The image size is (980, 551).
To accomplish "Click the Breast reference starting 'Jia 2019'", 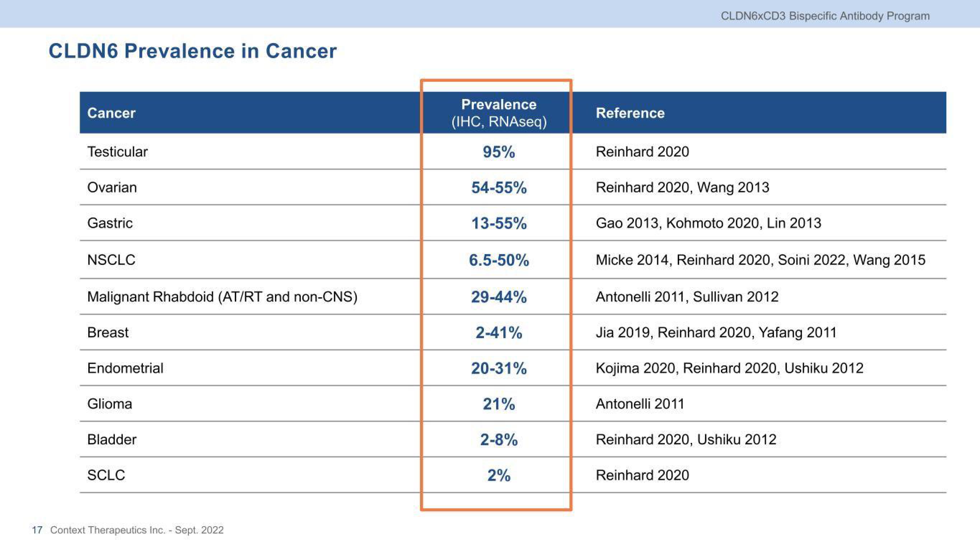I will click(716, 333).
